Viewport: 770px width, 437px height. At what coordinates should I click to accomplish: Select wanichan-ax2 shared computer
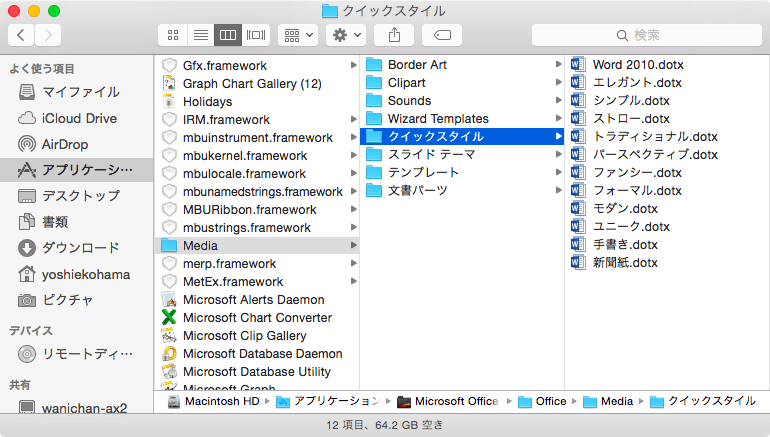pyautogui.click(x=77, y=408)
